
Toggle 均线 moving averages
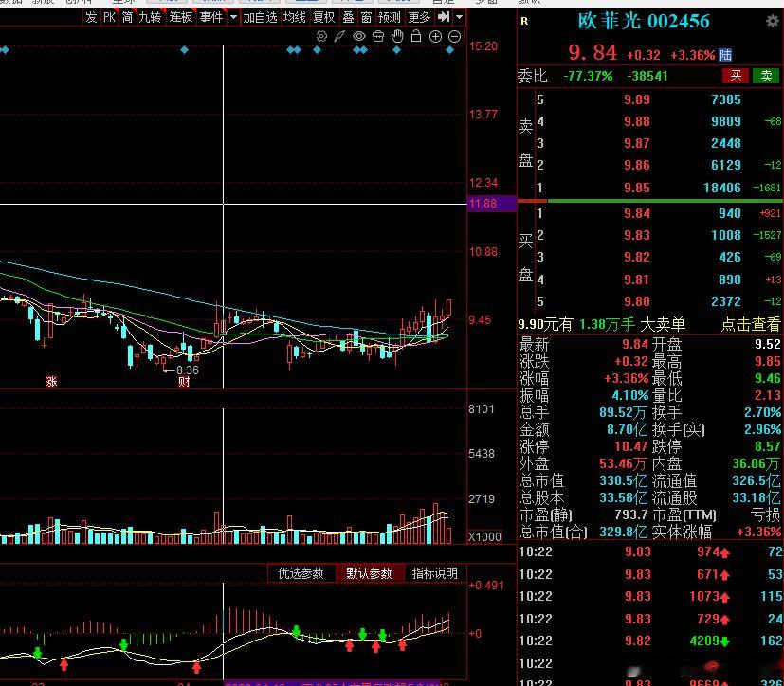click(x=295, y=17)
